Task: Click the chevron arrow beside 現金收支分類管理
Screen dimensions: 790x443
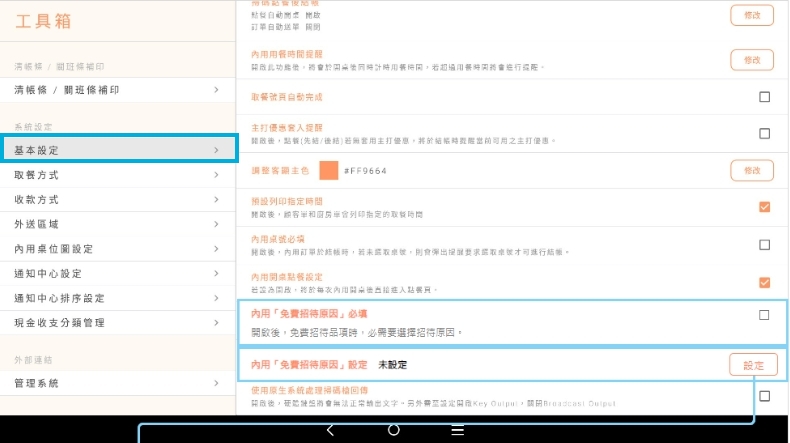Action: [x=216, y=323]
